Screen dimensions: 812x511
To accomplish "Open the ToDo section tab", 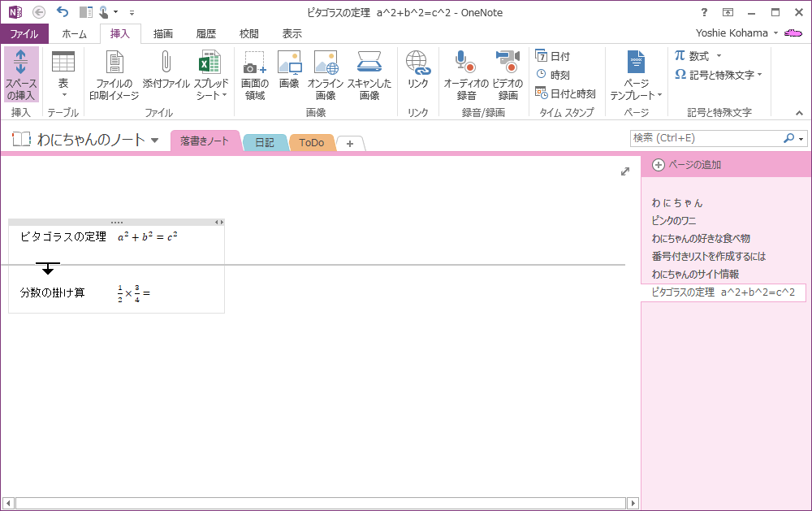I will (311, 142).
